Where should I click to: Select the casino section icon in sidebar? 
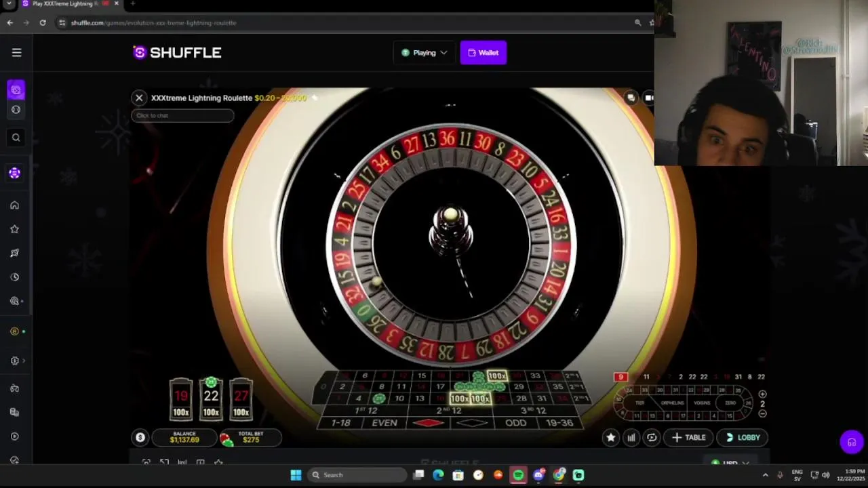pos(16,89)
